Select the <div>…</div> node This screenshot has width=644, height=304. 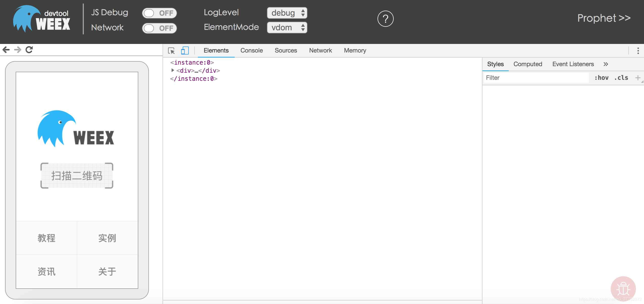pos(198,70)
